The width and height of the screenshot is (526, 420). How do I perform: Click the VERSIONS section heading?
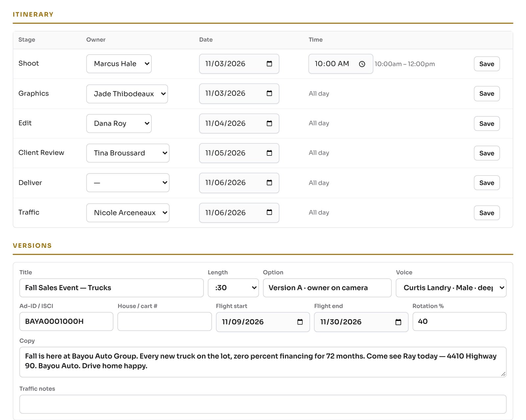tap(32, 245)
